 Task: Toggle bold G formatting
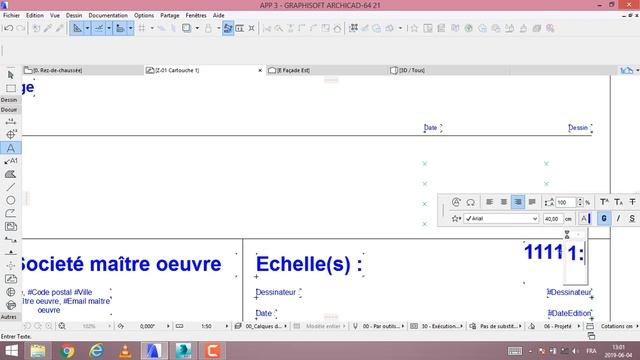604,219
